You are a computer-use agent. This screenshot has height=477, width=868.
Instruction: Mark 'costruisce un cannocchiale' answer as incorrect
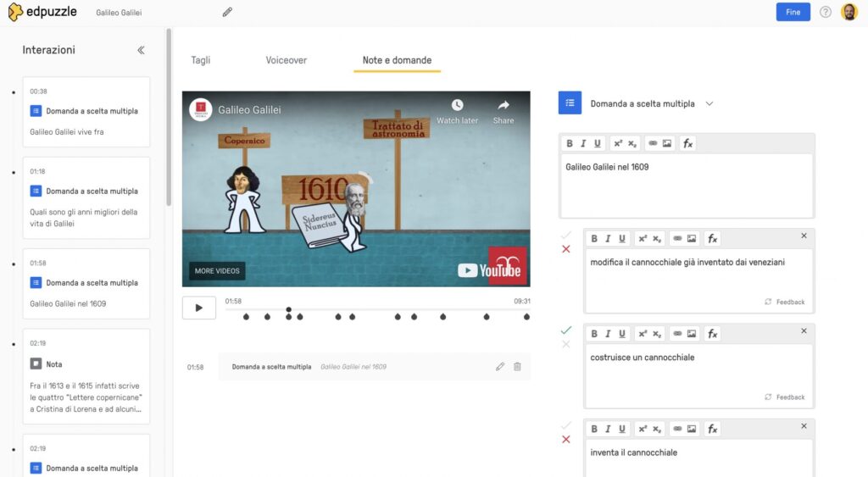[x=566, y=344]
